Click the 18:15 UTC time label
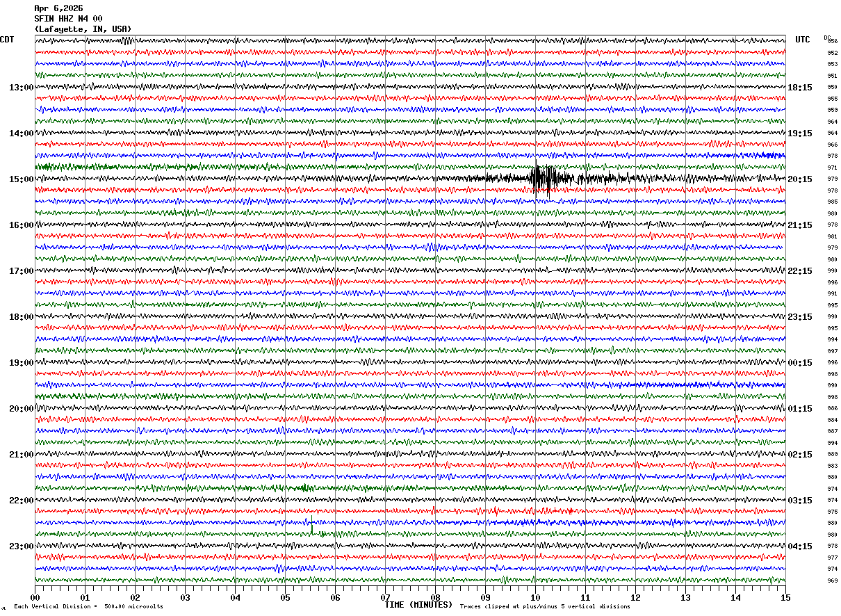 click(800, 88)
